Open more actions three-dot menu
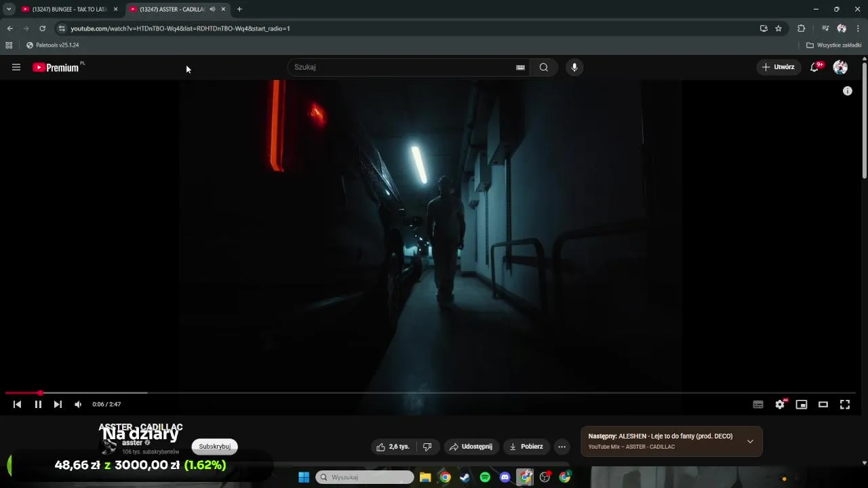Image resolution: width=868 pixels, height=488 pixels. pos(561,447)
